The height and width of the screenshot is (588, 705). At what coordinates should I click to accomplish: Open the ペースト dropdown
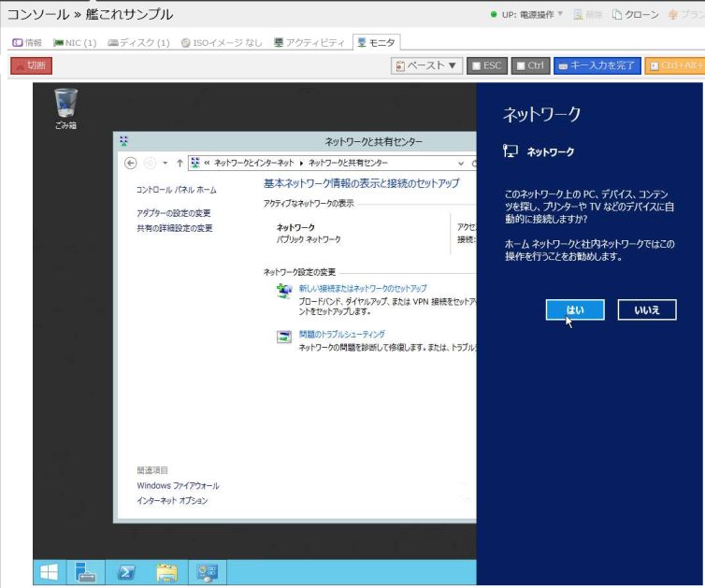[426, 65]
